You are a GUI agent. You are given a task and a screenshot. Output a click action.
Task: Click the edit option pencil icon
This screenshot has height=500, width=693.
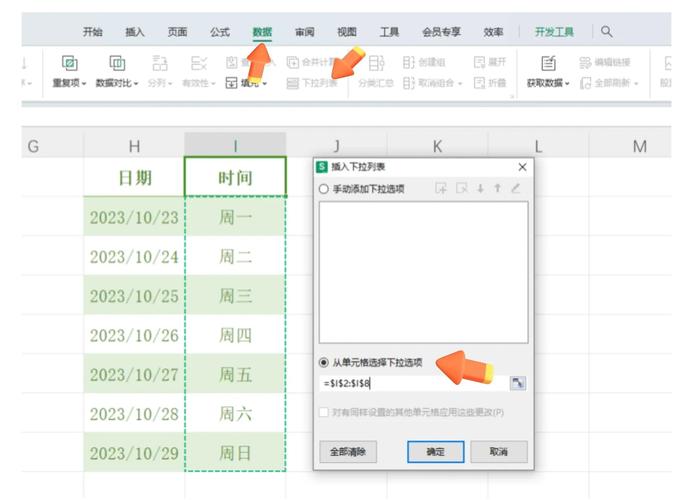[x=516, y=189]
